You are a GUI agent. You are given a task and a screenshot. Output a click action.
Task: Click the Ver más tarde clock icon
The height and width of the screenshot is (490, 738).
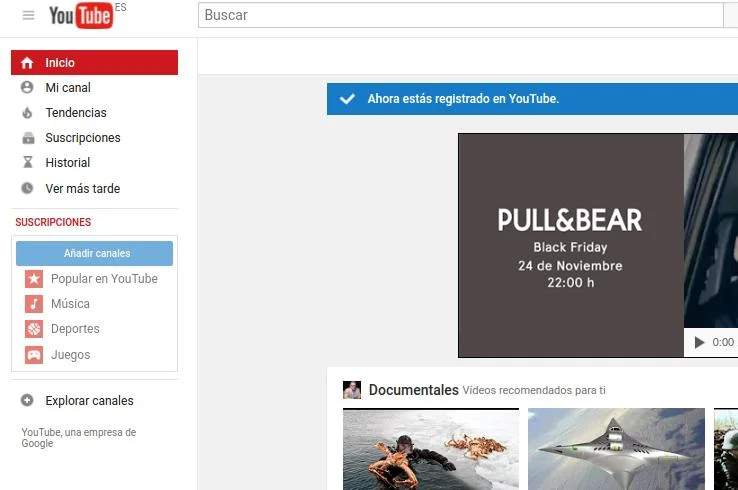27,188
